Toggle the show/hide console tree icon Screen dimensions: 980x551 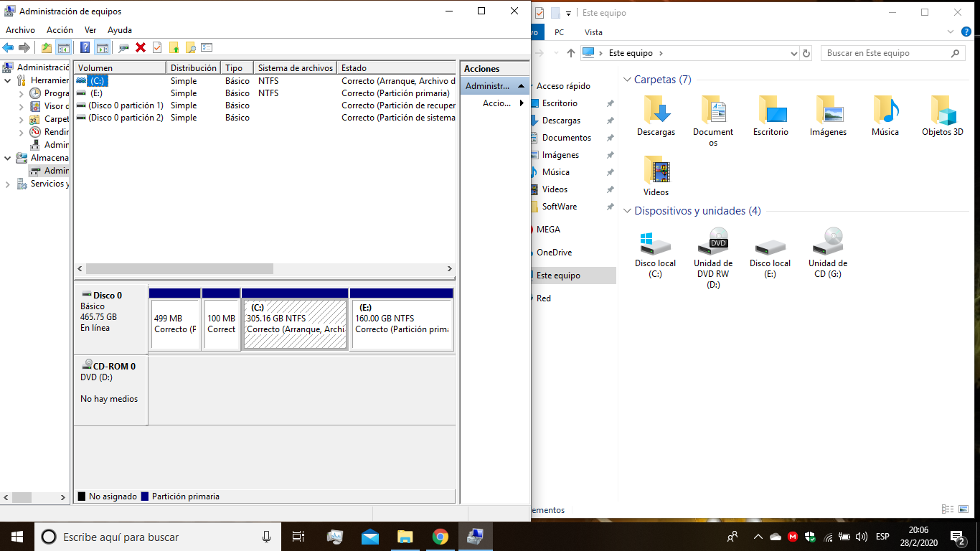(64, 47)
